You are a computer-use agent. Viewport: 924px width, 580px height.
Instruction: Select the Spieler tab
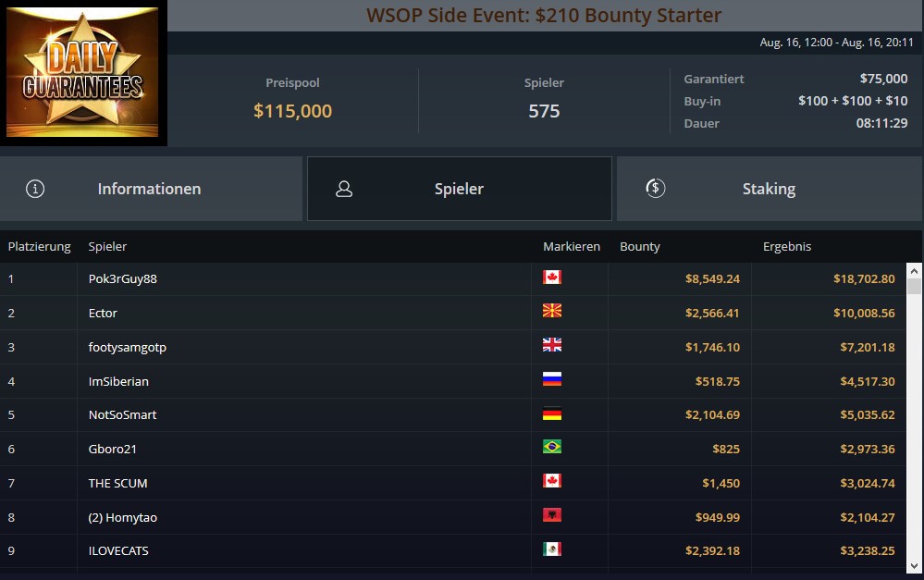(460, 189)
